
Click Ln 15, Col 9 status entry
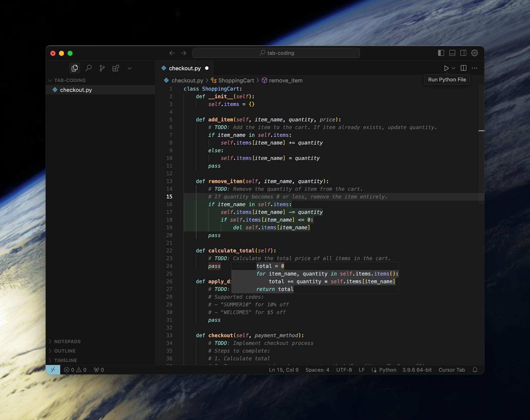284,370
